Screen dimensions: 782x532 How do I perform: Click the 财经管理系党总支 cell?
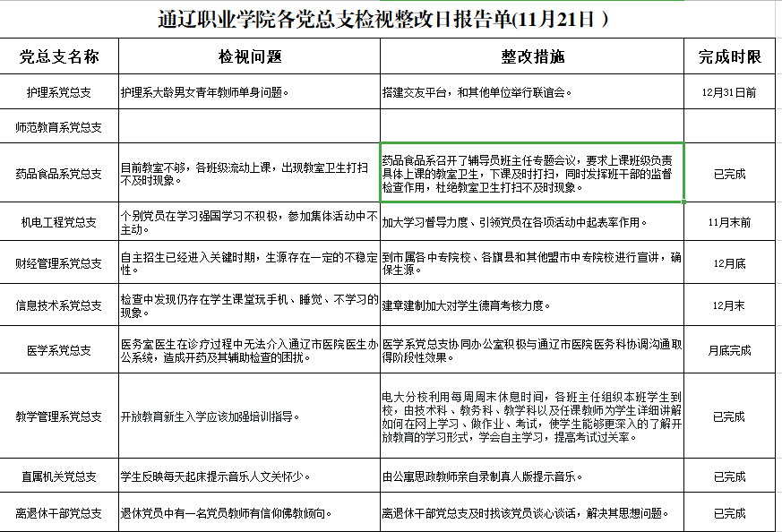pyautogui.click(x=59, y=262)
